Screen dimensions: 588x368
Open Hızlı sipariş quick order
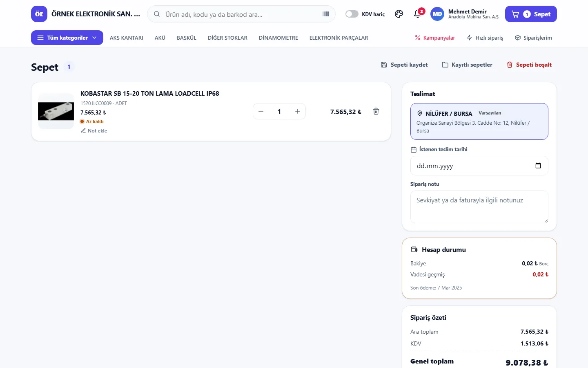pos(485,38)
